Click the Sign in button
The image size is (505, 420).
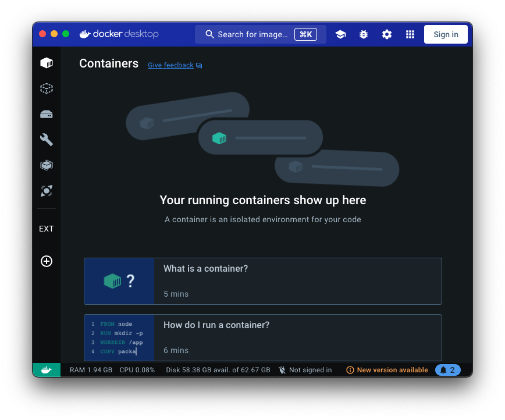coord(446,34)
